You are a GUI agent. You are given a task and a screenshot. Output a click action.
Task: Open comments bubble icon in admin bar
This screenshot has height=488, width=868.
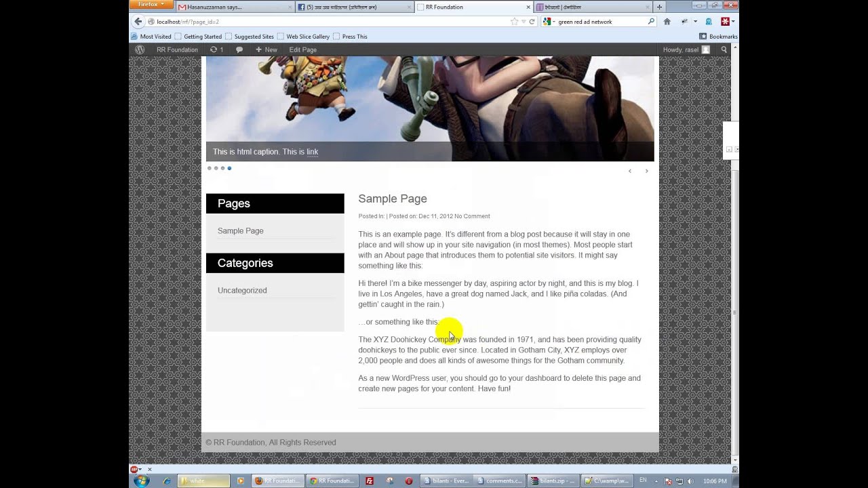pyautogui.click(x=239, y=49)
